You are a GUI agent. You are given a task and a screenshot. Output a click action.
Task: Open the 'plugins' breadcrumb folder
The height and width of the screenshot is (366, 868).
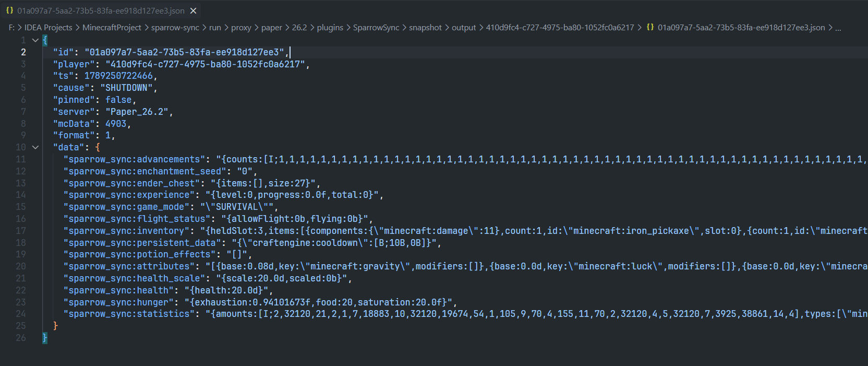click(x=330, y=27)
